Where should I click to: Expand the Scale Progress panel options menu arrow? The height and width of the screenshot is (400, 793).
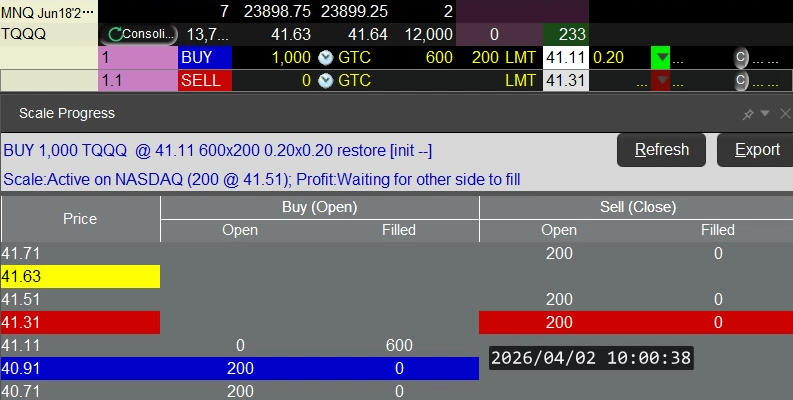[x=765, y=114]
